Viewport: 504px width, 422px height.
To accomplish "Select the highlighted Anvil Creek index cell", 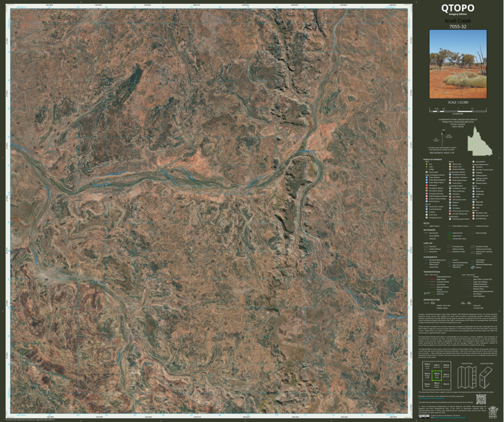I will pos(436,375).
